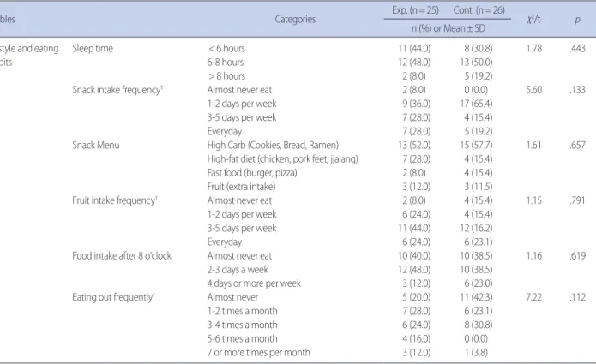Click the "> 8 hours" category

(226, 76)
